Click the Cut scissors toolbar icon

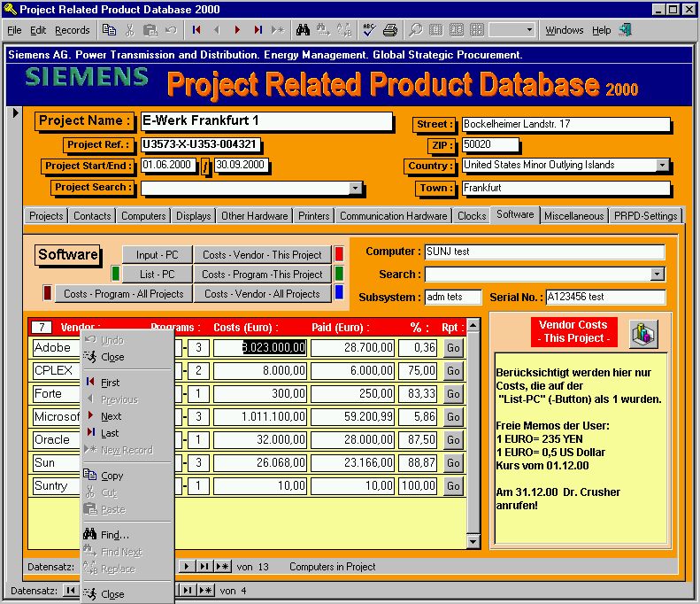130,30
